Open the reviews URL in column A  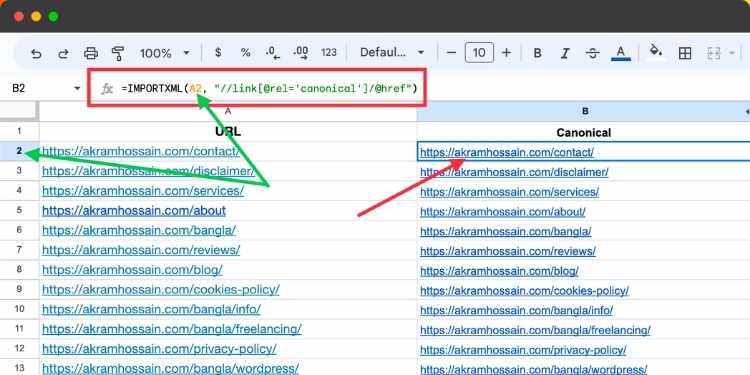(141, 249)
